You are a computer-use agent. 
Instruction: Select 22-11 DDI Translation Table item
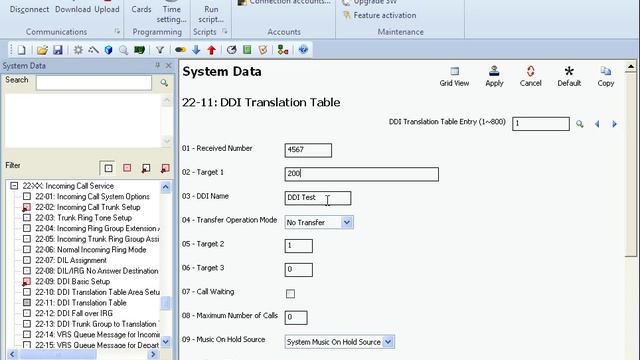[x=81, y=302]
